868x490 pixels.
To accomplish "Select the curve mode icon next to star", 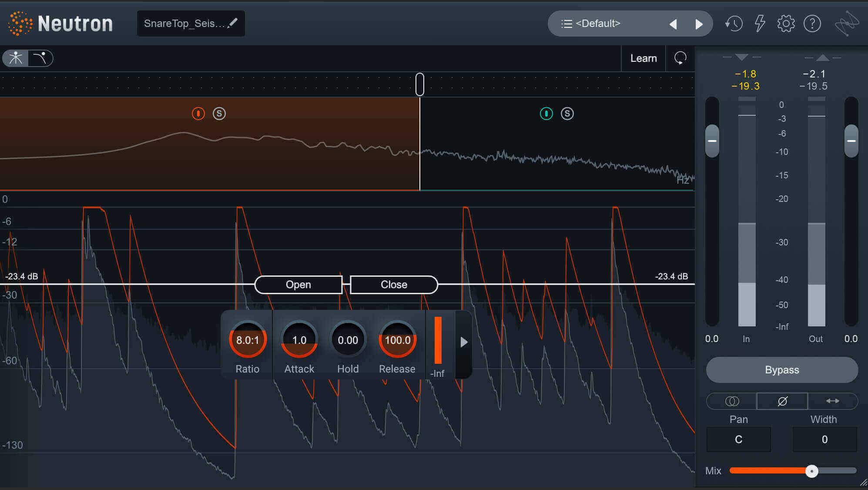I will [40, 58].
